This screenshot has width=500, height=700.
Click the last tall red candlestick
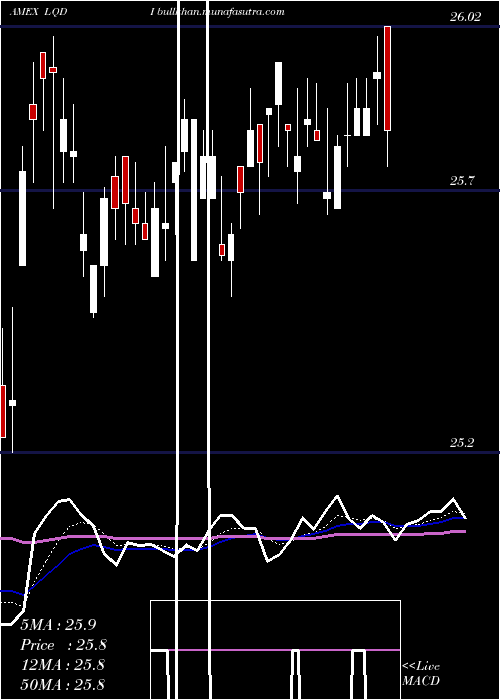point(388,79)
